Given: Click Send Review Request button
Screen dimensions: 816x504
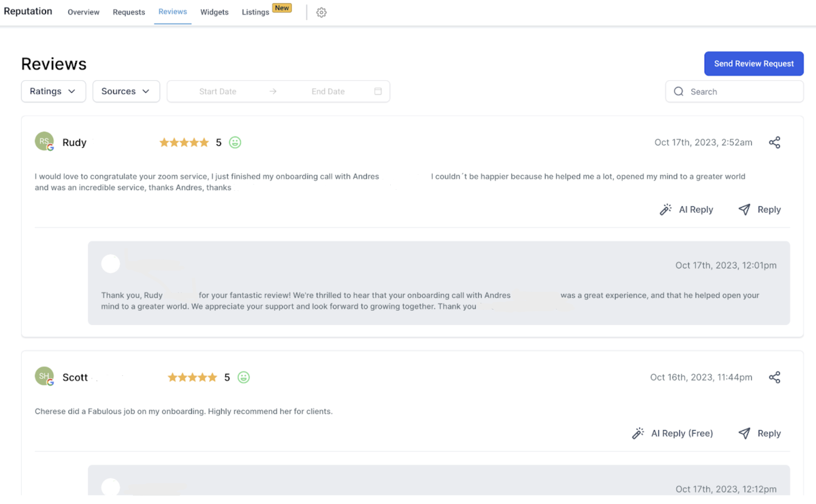Looking at the screenshot, I should click(x=754, y=64).
